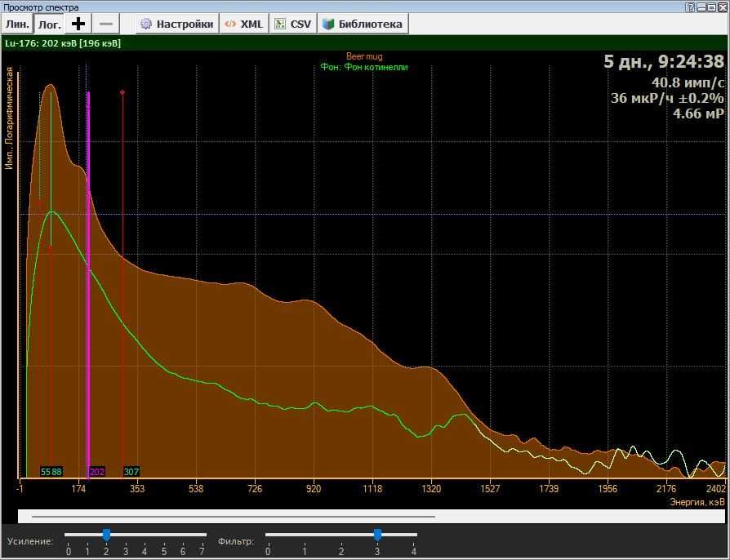The height and width of the screenshot is (560, 730).
Task: Click the horizontal spectrum scrollbar
Action: pyautogui.click(x=371, y=516)
